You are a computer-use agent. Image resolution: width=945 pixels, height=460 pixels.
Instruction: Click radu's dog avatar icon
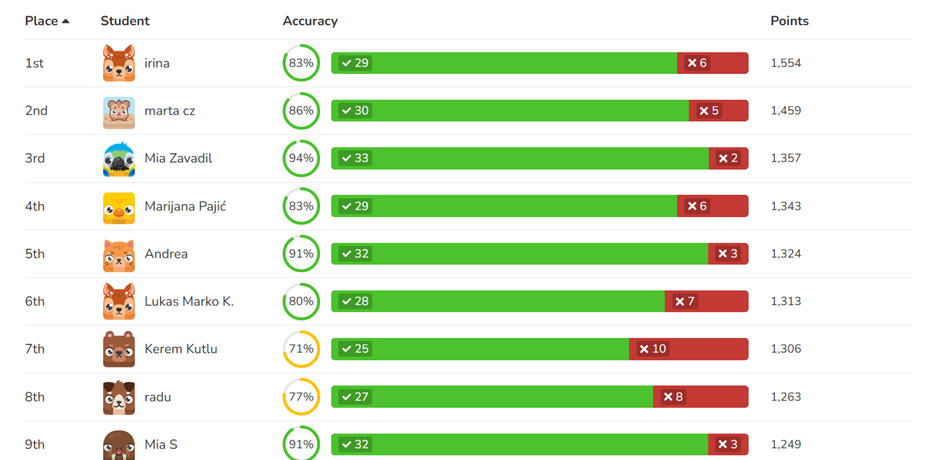click(119, 397)
